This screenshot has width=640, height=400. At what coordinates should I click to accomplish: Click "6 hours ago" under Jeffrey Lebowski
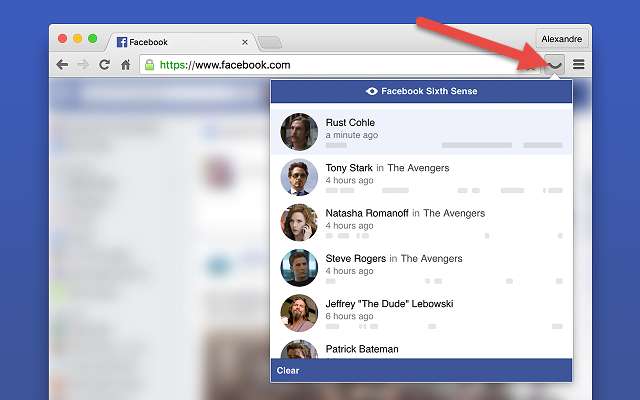(349, 316)
